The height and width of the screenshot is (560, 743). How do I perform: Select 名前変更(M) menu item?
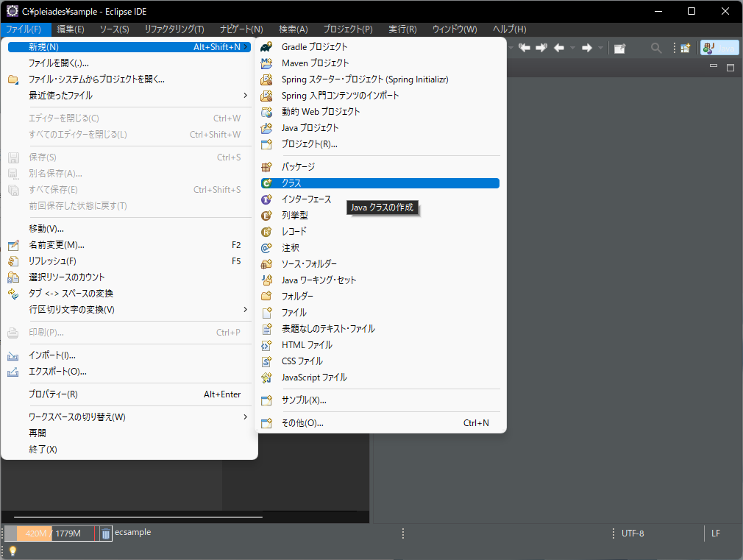[x=129, y=245]
